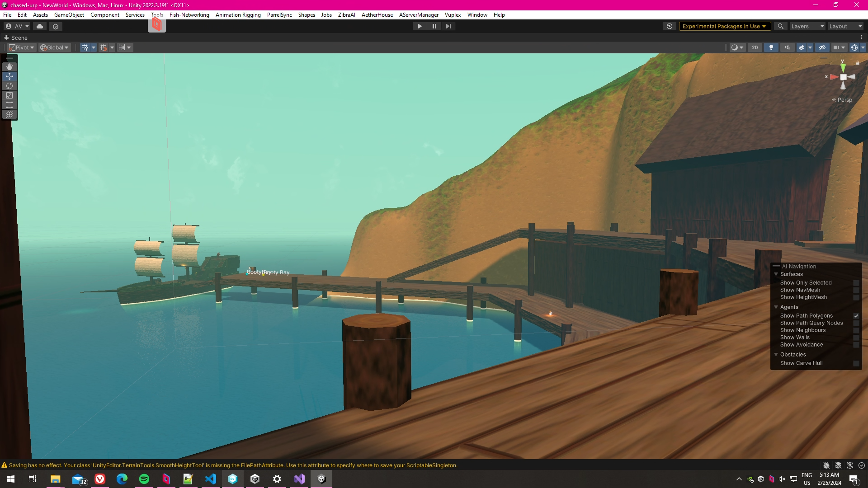This screenshot has width=868, height=488.
Task: Enable Show NavMesh checkbox
Action: pos(856,290)
